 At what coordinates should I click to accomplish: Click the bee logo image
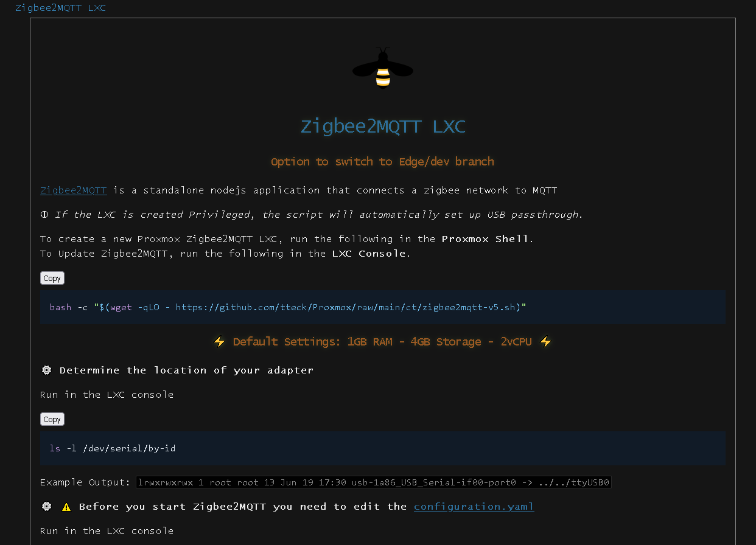[x=383, y=68]
